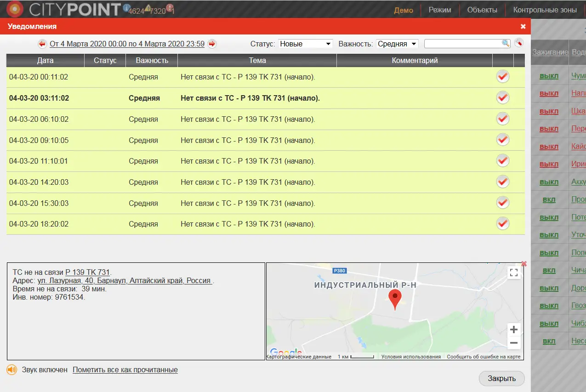Go to the next date range arrow
The image size is (586, 392).
point(212,44)
